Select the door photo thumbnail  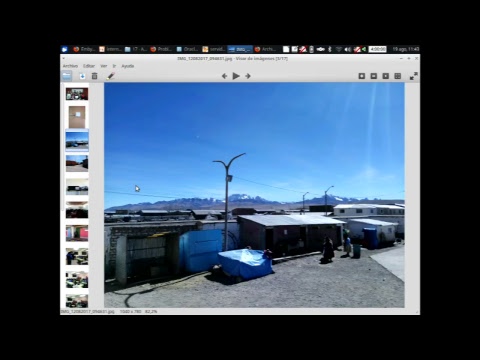point(77,117)
